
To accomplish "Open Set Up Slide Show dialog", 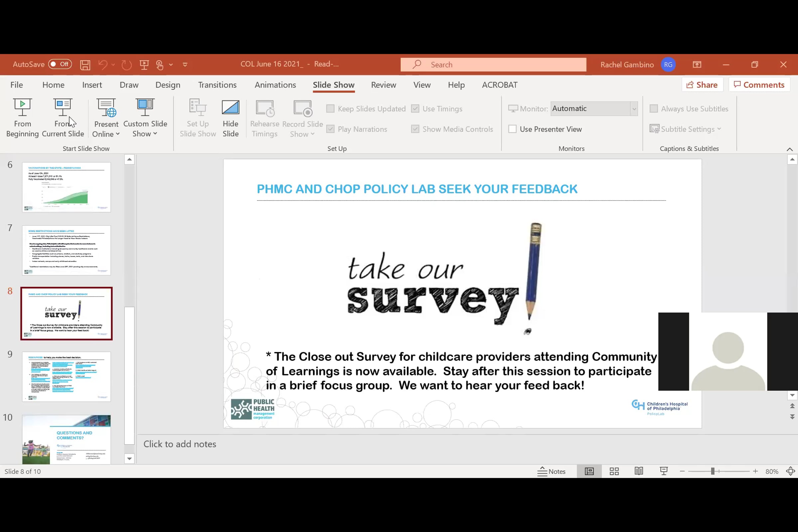I will click(x=198, y=118).
